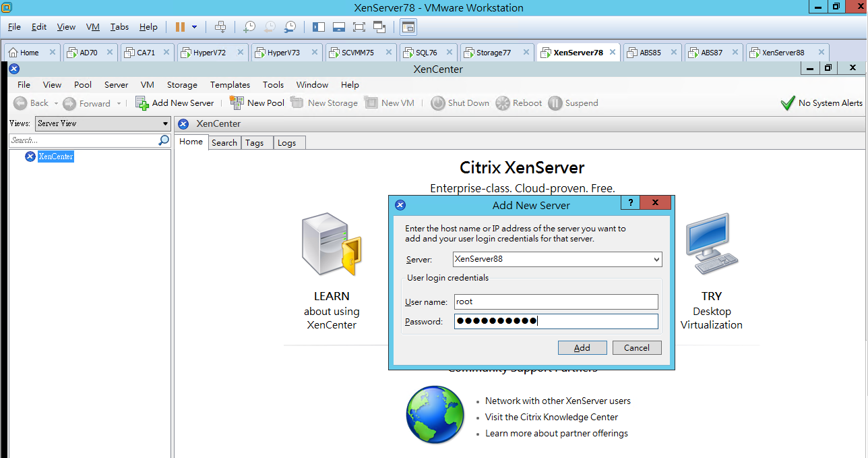Revert to snapshot with the greyed clock icon

tap(270, 27)
